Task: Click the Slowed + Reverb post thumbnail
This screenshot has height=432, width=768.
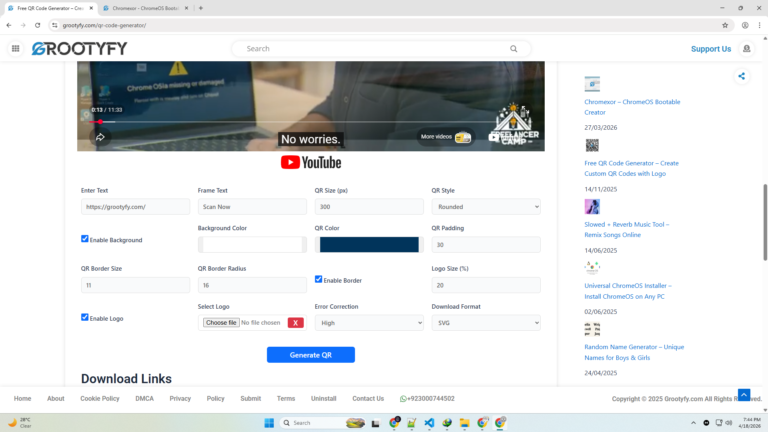Action: coord(592,207)
